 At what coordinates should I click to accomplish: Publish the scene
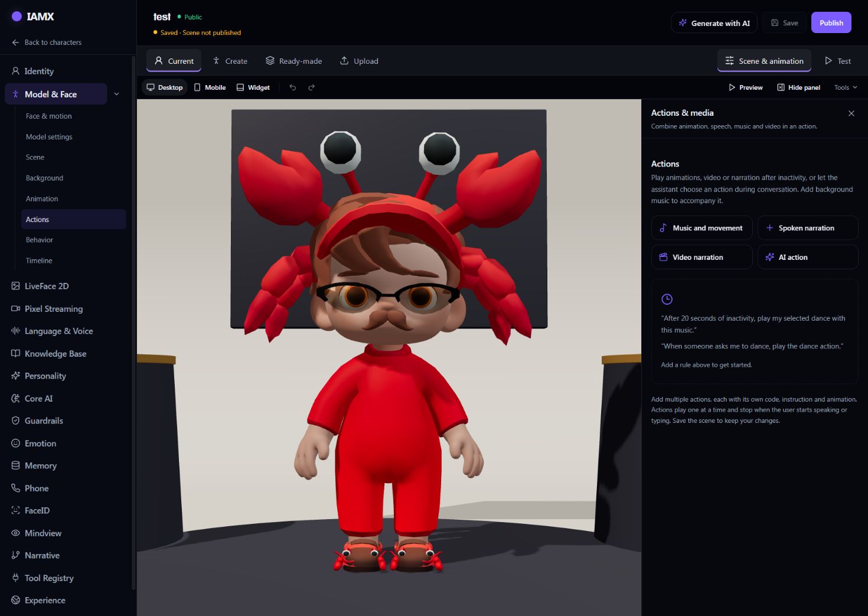831,23
